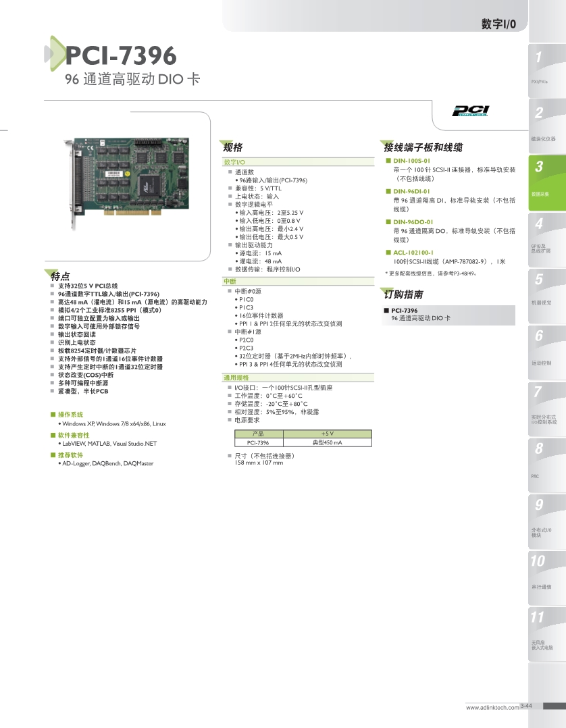
Task: Click the 软件兼容性 green label
Action: [74, 436]
